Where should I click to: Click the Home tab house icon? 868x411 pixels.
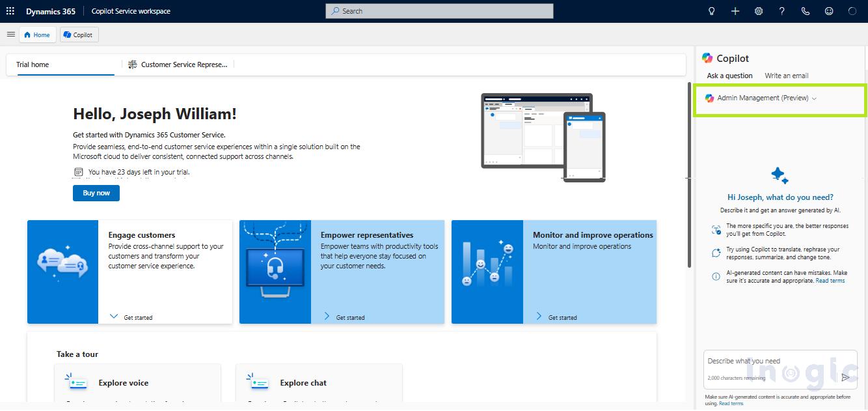27,35
